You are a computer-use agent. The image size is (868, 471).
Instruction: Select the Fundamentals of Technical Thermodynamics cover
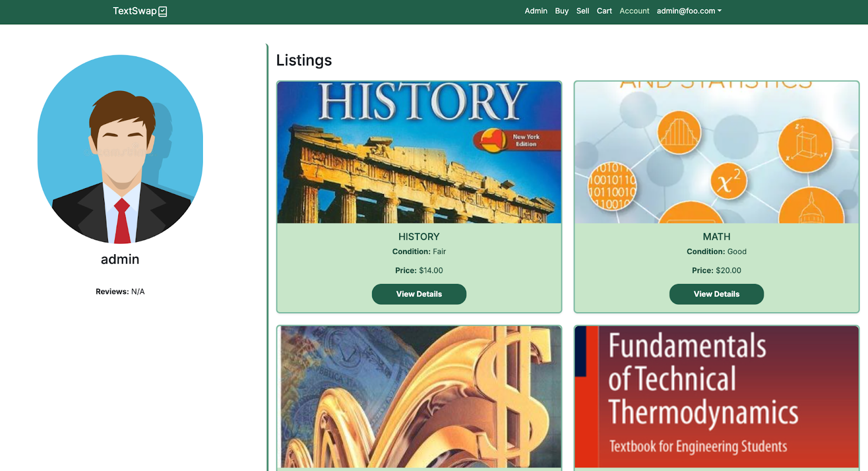click(716, 397)
